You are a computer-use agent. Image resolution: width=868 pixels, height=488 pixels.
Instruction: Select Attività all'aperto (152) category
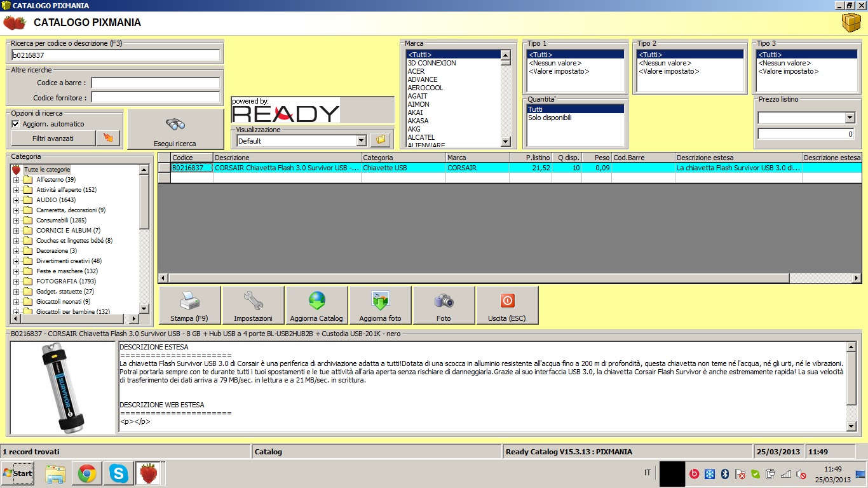[x=66, y=190]
